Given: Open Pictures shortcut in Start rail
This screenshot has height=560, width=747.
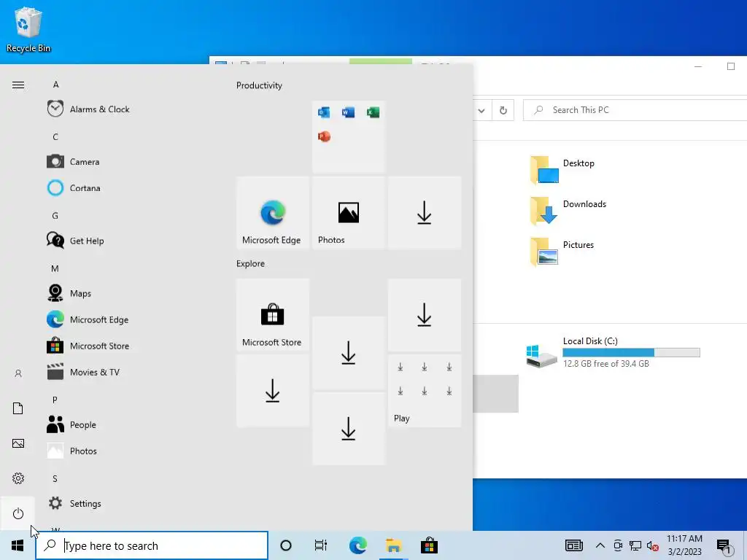Looking at the screenshot, I should tap(18, 443).
